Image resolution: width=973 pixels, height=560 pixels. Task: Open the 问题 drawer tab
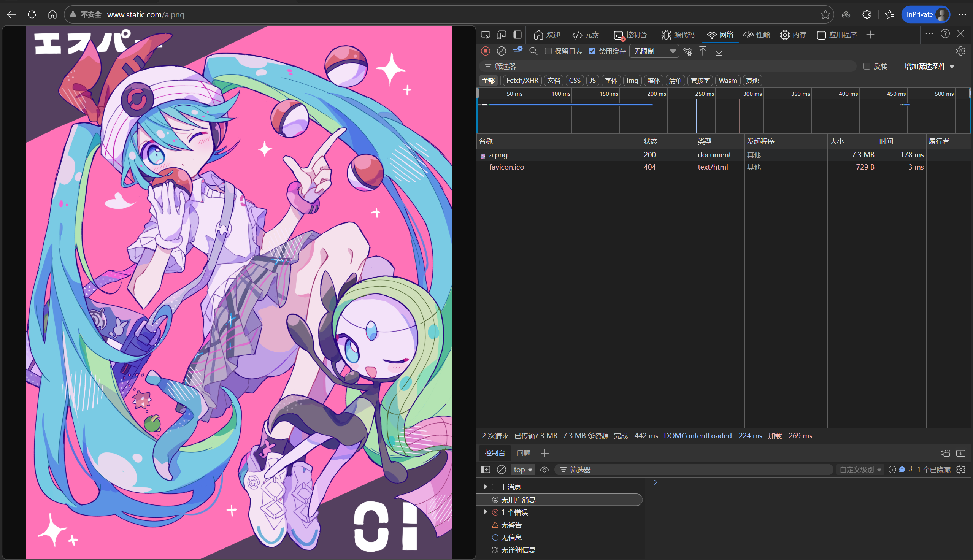tap(524, 453)
